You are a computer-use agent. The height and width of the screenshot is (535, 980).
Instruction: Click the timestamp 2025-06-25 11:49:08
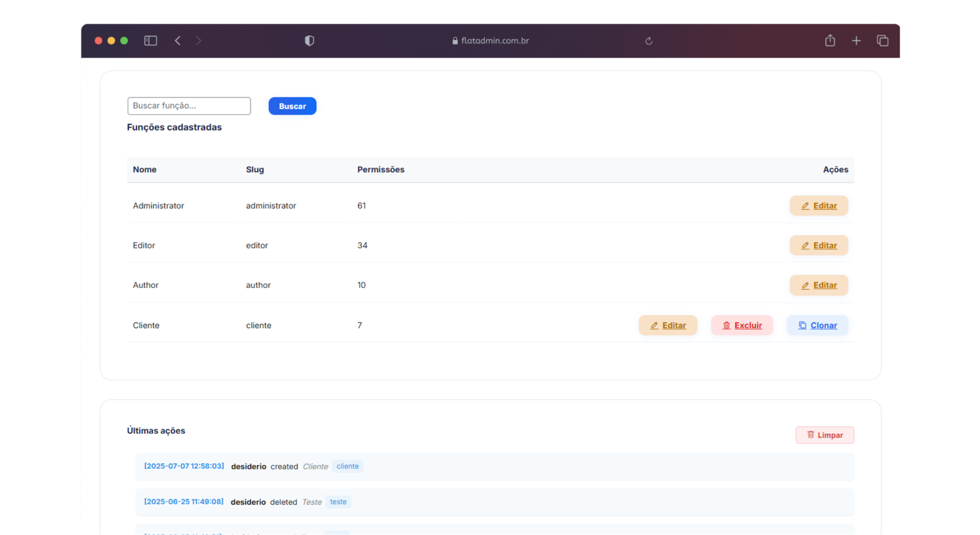[184, 502]
